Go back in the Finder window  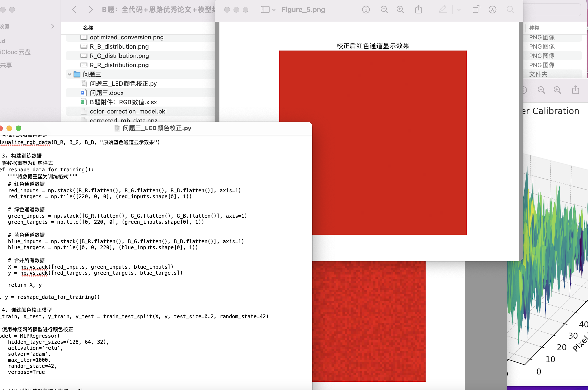click(x=74, y=10)
